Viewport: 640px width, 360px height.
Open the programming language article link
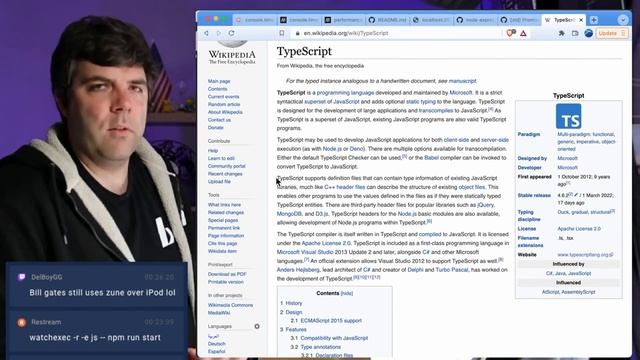click(345, 93)
